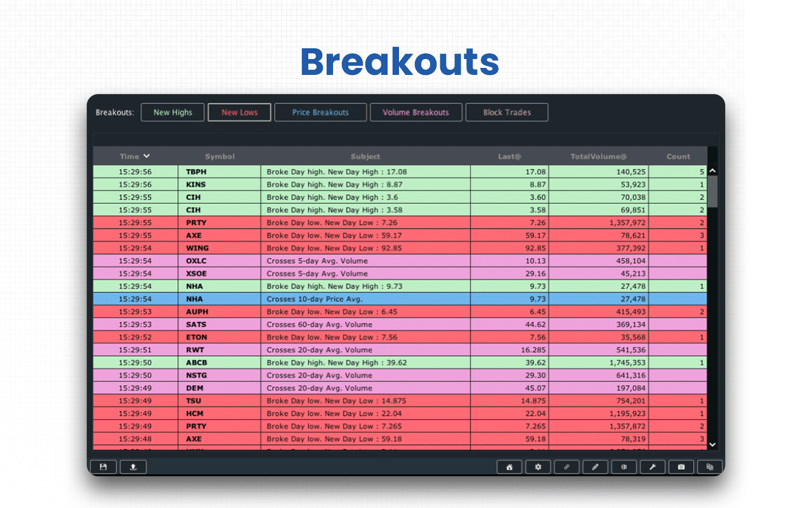
Task: Click the Price Breakouts button
Action: tap(320, 112)
